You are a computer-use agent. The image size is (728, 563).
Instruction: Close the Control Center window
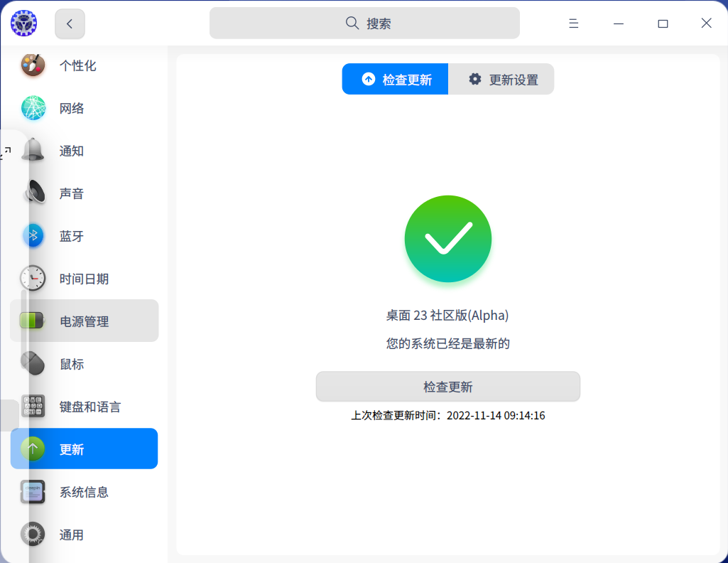706,23
